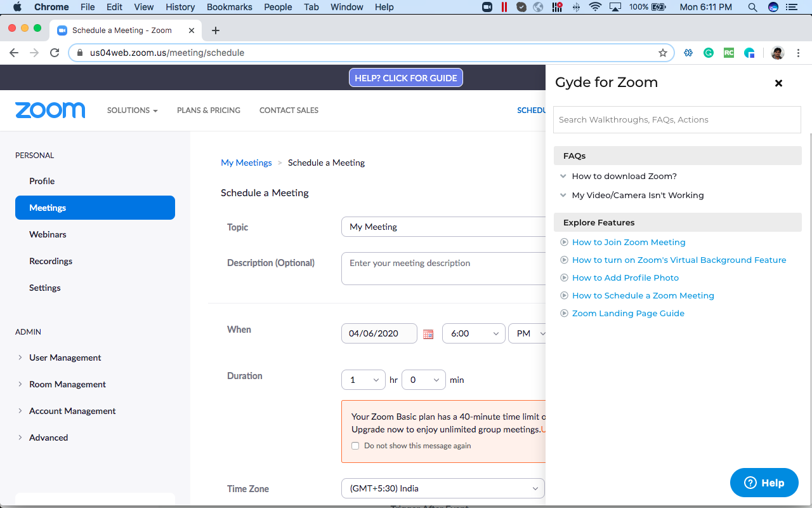
Task: Open macOS Spotlight search
Action: point(752,7)
